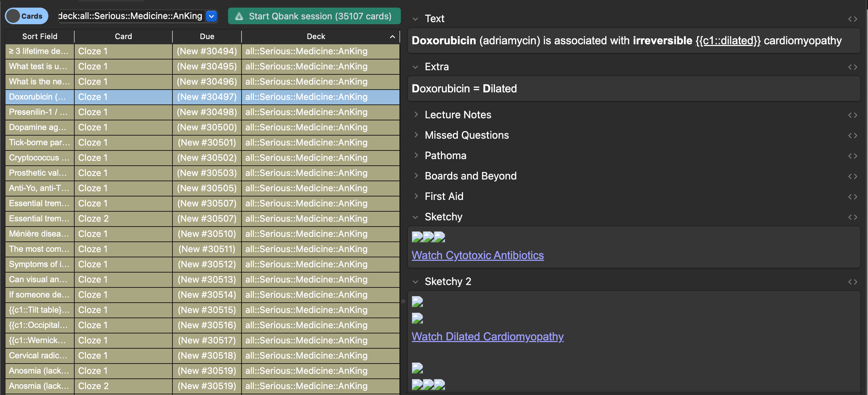Click first broken image in Sketchy field
This screenshot has height=395, width=868.
pos(417,237)
